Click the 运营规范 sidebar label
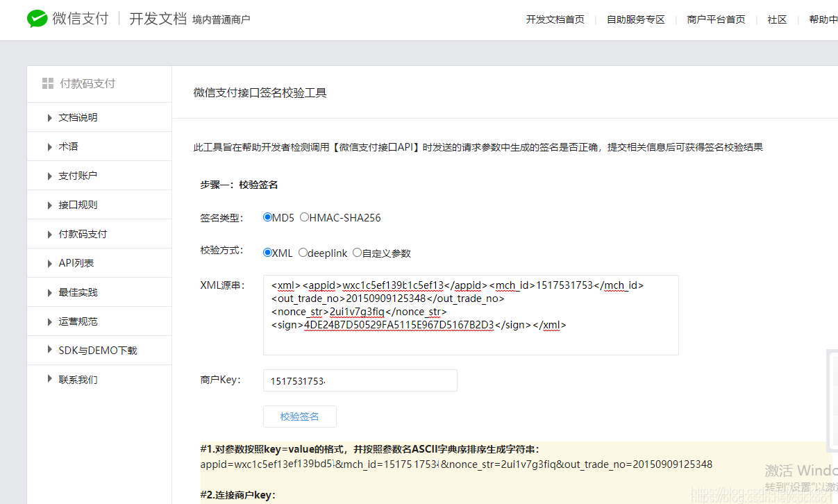Screen dimensions: 838x504 78,321
